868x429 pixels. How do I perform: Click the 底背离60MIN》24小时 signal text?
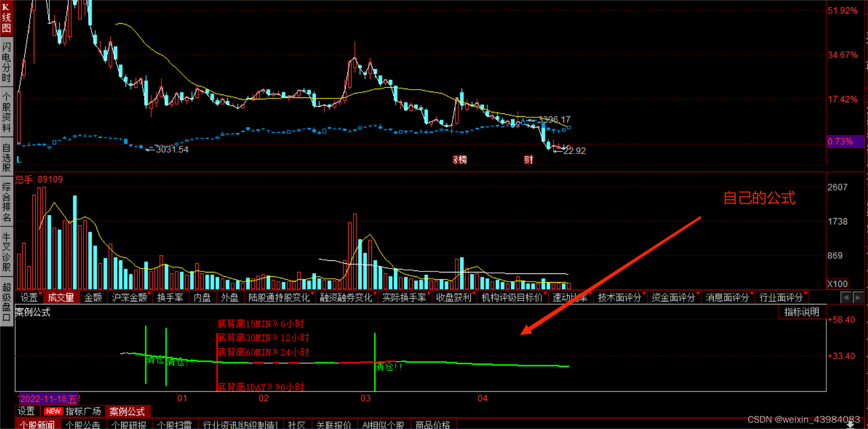[263, 352]
